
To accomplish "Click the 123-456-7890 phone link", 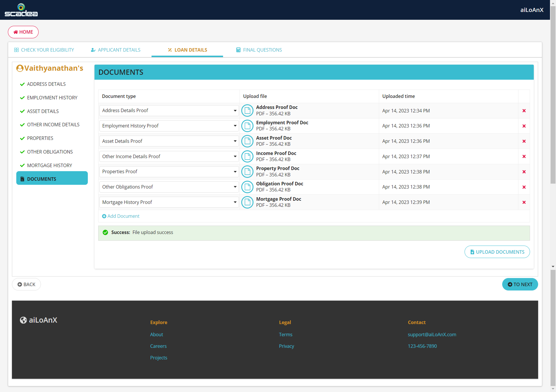I will pos(422,346).
